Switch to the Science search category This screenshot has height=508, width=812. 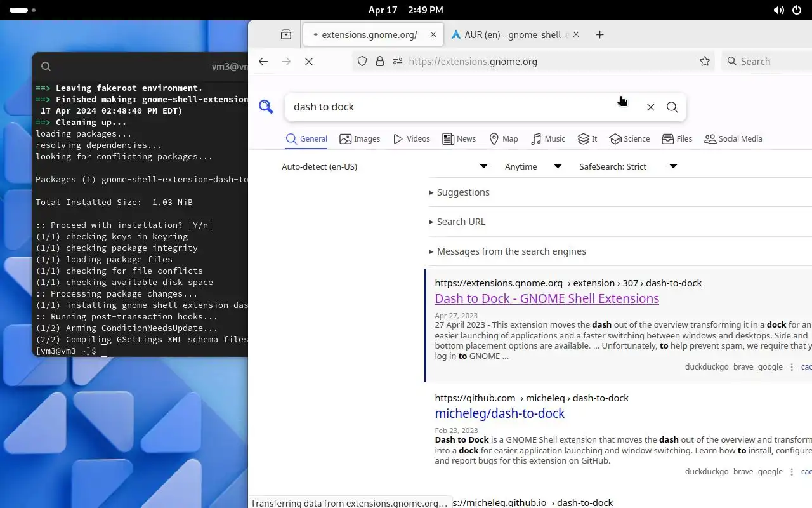click(629, 139)
